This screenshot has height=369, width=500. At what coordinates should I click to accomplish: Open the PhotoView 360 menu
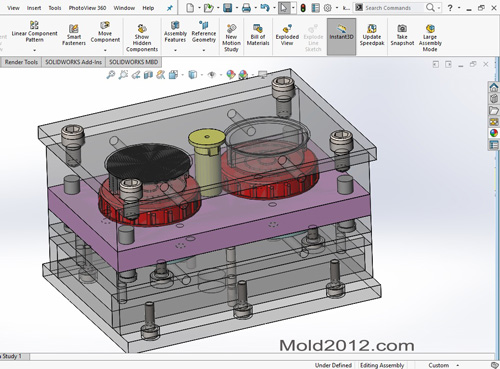[x=87, y=8]
